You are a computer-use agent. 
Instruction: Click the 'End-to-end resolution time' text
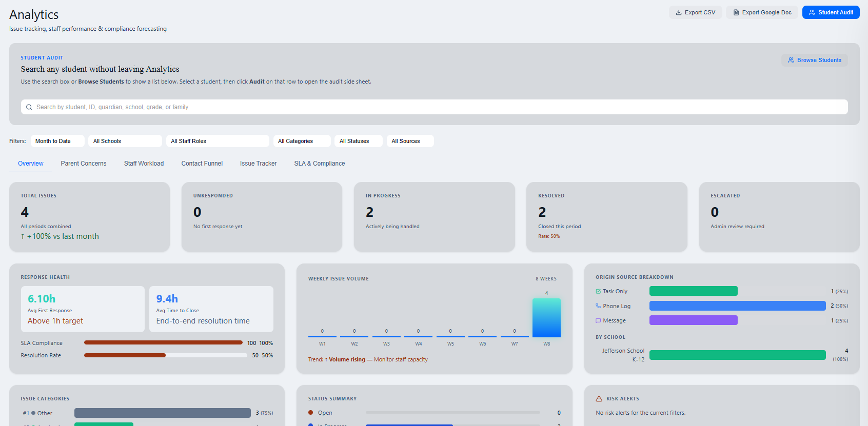click(203, 321)
